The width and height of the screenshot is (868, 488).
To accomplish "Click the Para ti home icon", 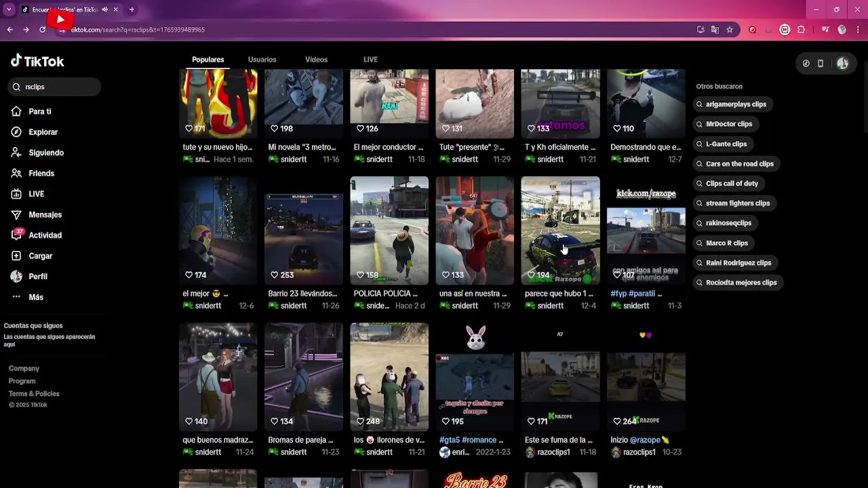I will [16, 111].
